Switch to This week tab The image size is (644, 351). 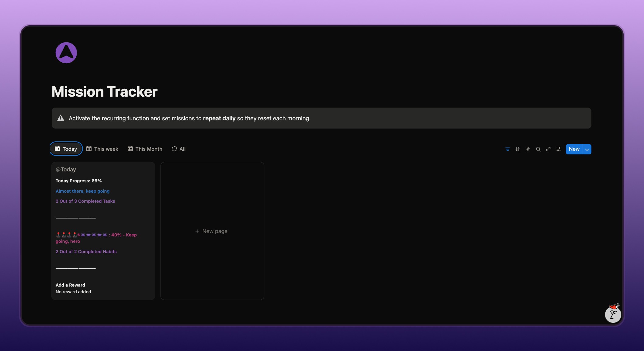(x=102, y=149)
